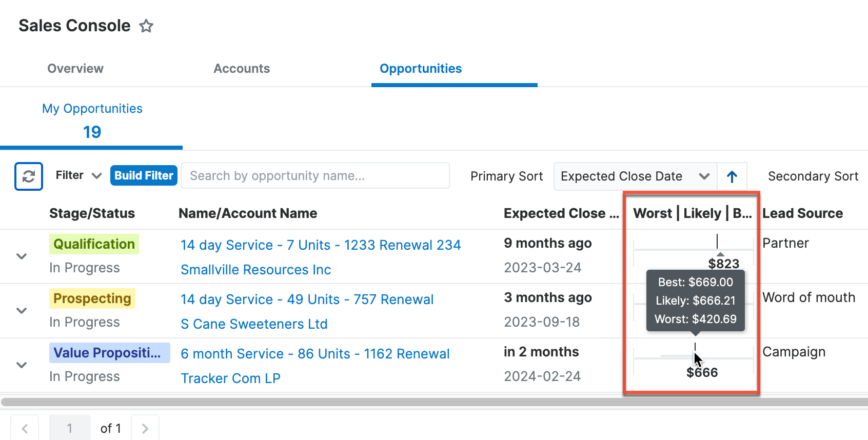Switch to the Accounts tab

(x=242, y=69)
